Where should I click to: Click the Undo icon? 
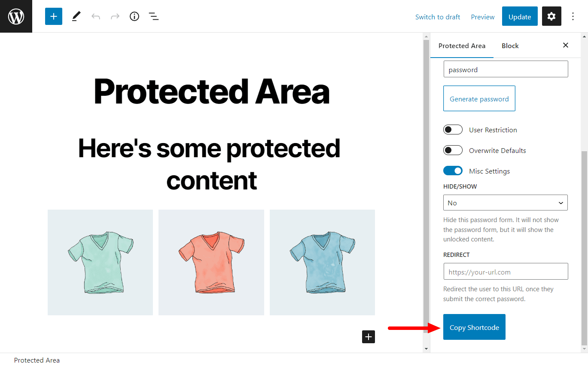click(x=95, y=16)
